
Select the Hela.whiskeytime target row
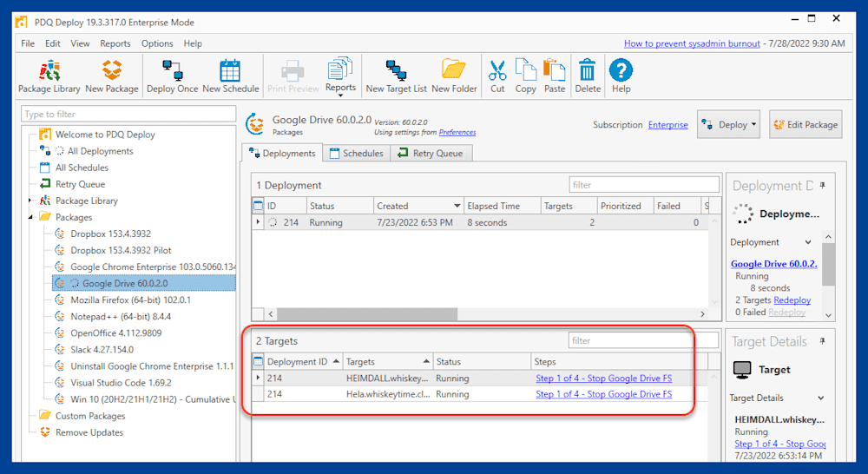tap(480, 394)
